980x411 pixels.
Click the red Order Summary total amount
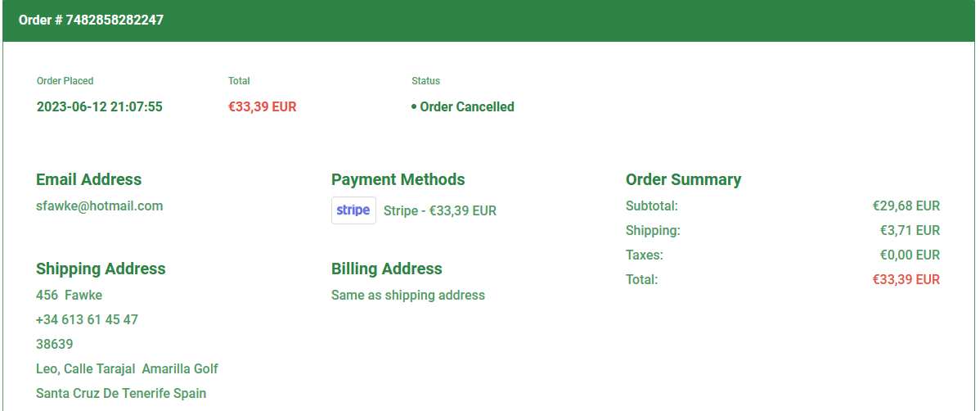click(x=906, y=279)
